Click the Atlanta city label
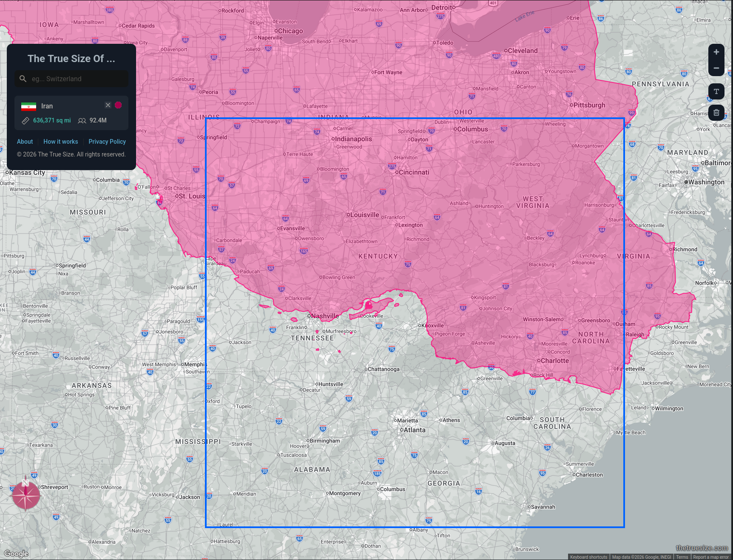Screen dimensions: 733x560 tap(415, 430)
